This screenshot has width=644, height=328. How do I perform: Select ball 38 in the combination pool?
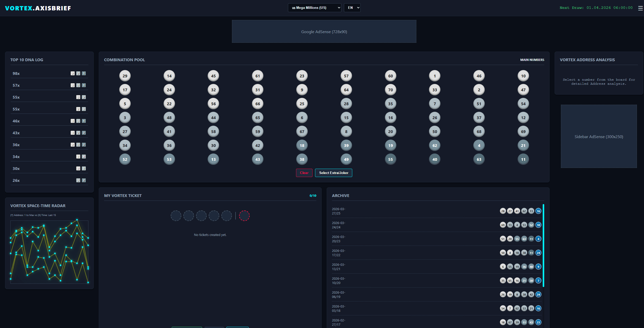tap(302, 159)
